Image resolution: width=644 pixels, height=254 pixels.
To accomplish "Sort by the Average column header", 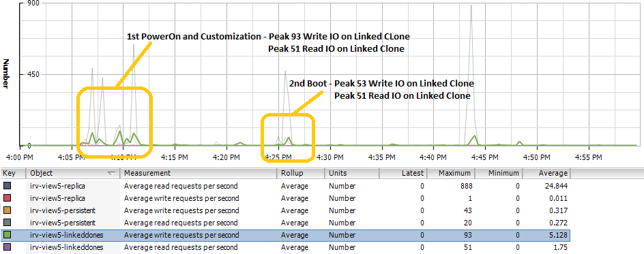I will coord(546,173).
